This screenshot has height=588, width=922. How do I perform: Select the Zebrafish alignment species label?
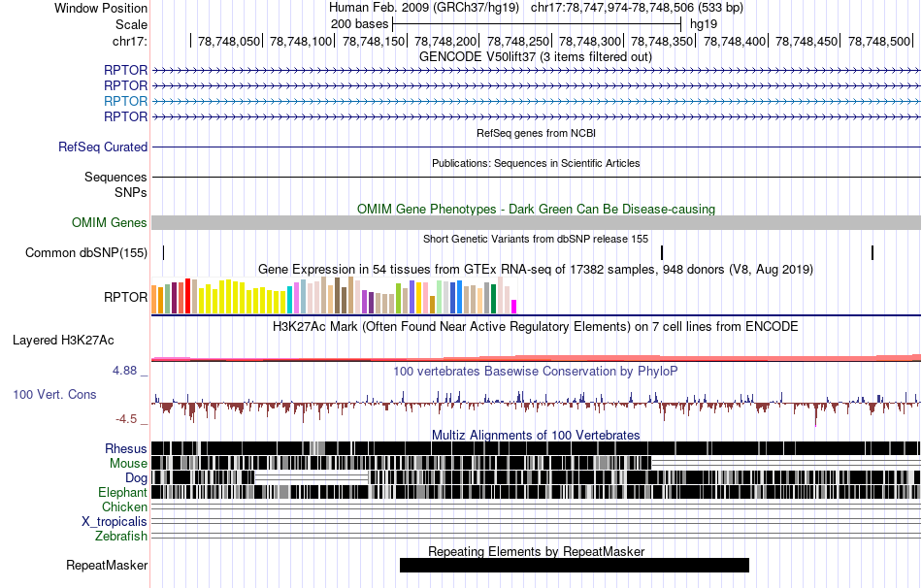click(x=121, y=537)
